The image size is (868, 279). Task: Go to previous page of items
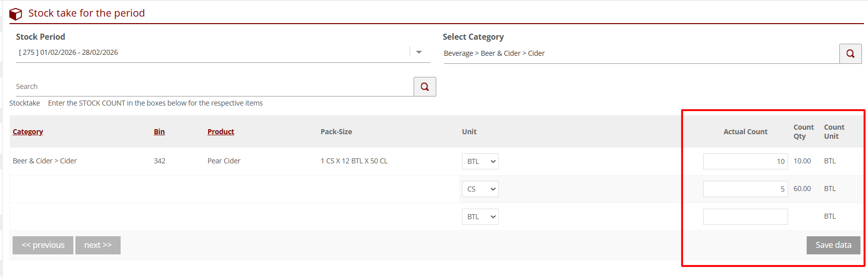click(43, 245)
